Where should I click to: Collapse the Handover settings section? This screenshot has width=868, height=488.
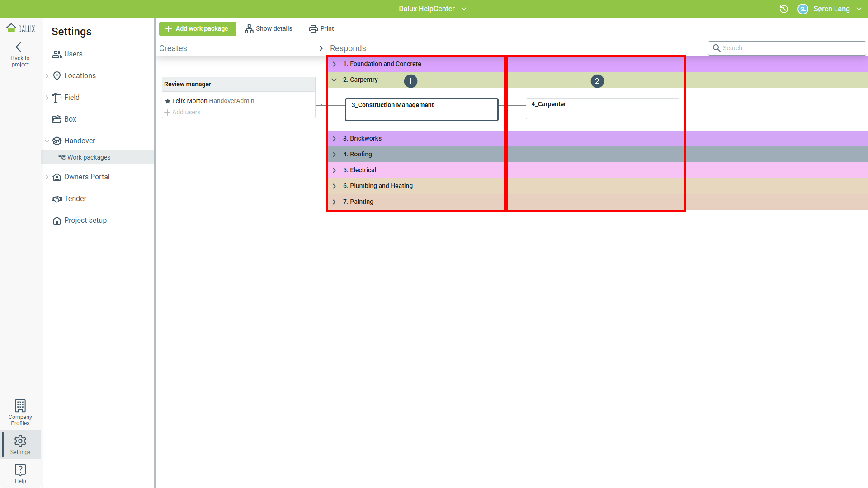click(47, 141)
